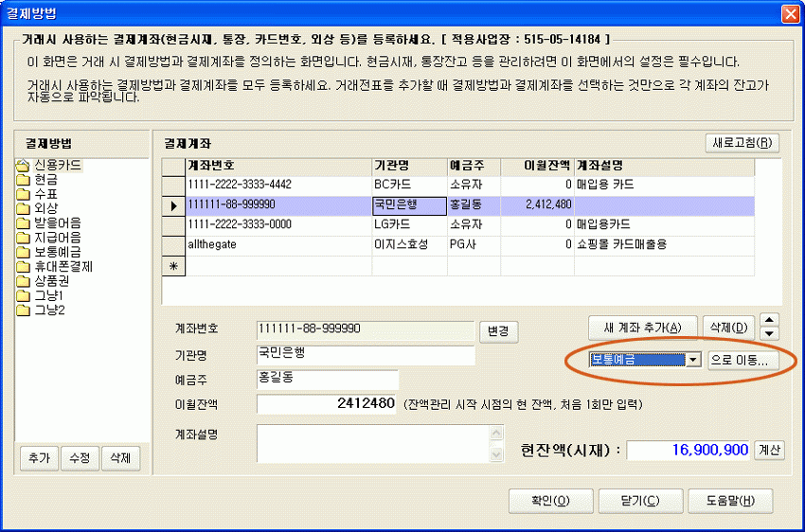Viewport: 805px width, 532px height.
Task: Click 삭제(D) account delete button
Action: pyautogui.click(x=728, y=328)
